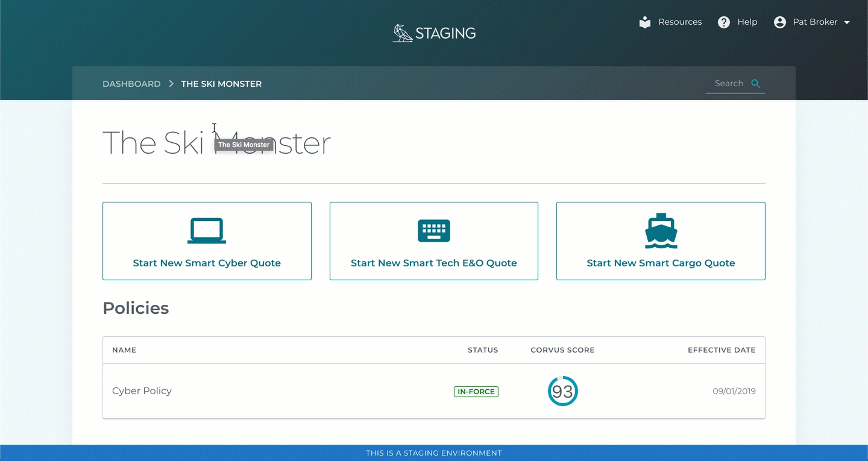Click the Corvus raven logo icon
The image size is (868, 461).
(403, 33)
